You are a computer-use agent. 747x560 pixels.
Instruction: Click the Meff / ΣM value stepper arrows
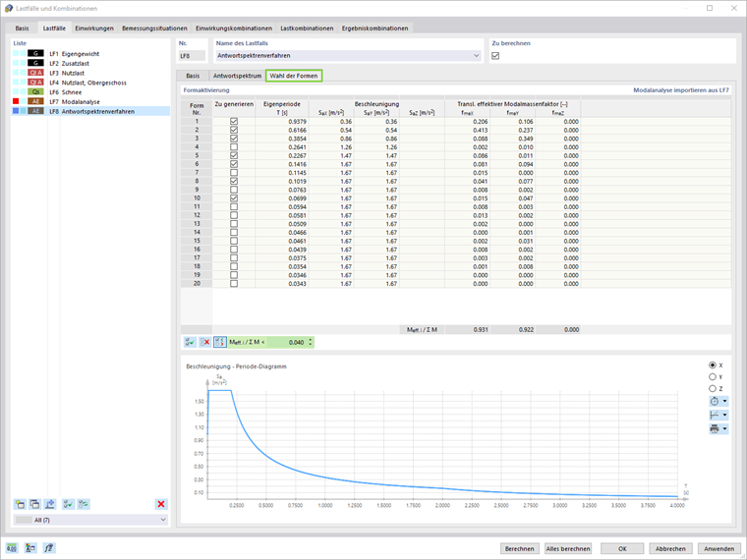311,342
